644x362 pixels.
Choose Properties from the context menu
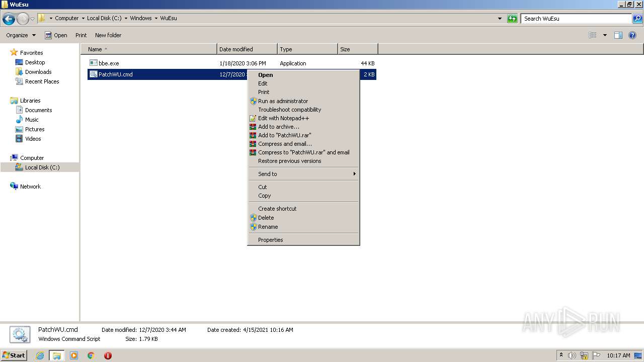[303, 240]
